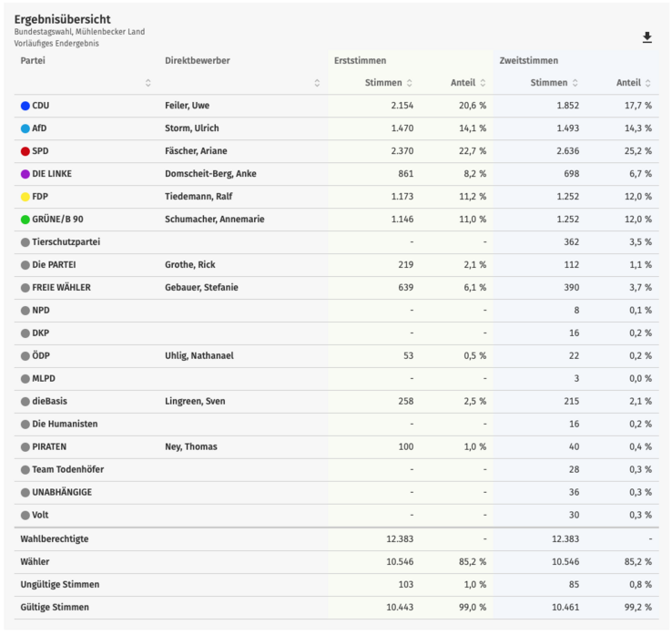The height and width of the screenshot is (635, 672).
Task: Click the yellow FDP color dot
Action: click(25, 197)
